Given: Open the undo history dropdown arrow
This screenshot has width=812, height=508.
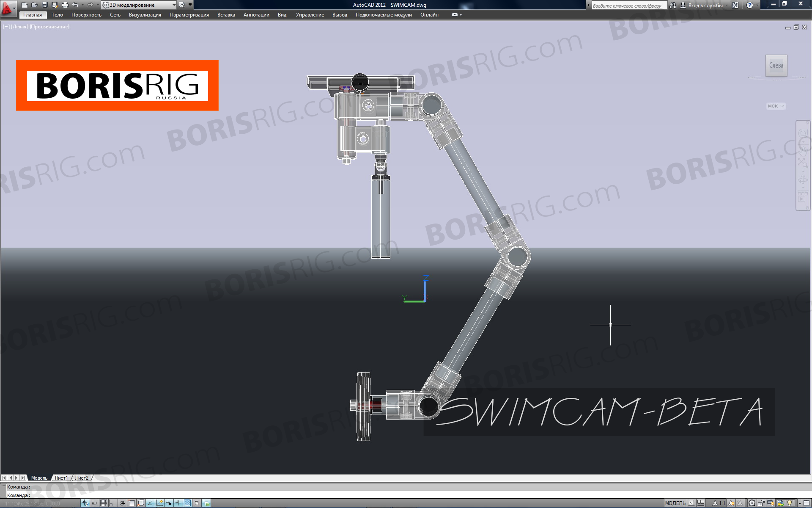Looking at the screenshot, I should point(82,5).
